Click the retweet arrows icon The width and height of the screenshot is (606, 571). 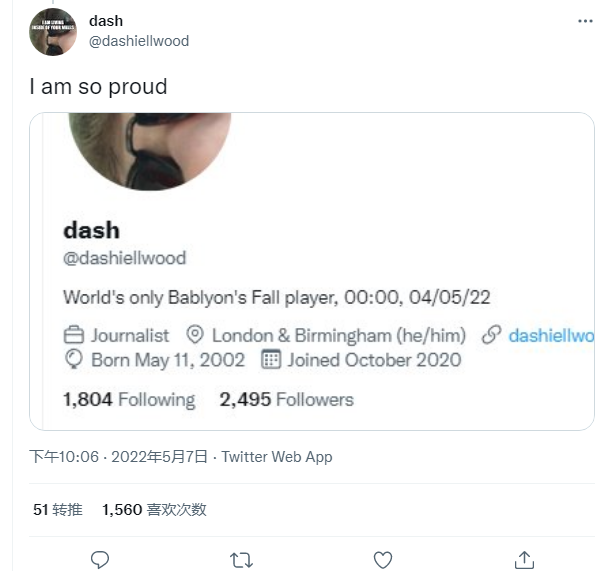(241, 560)
